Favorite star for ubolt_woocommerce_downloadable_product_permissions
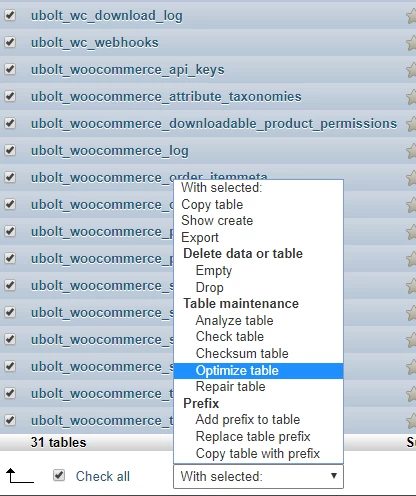The height and width of the screenshot is (496, 416). (x=411, y=124)
